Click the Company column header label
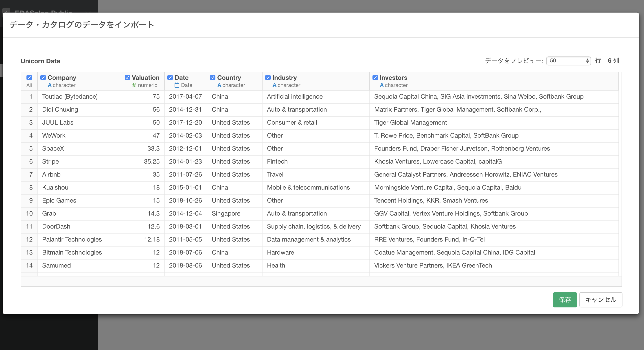Viewport: 644px width, 350px height. pyautogui.click(x=62, y=78)
